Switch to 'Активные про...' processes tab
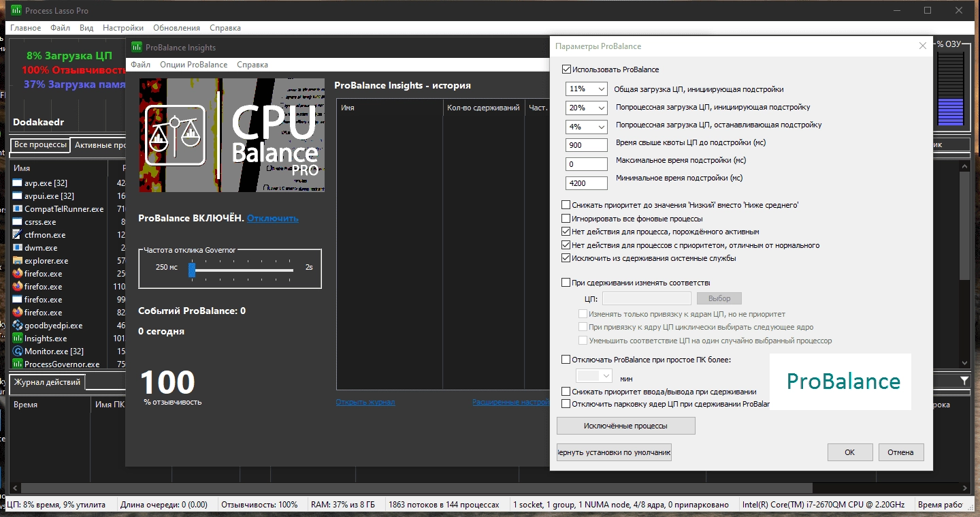 click(99, 145)
